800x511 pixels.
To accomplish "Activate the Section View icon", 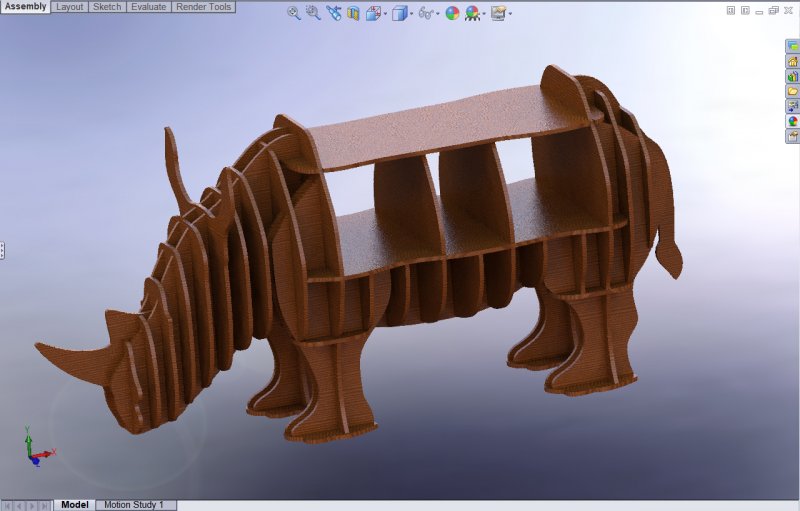I will click(x=352, y=13).
